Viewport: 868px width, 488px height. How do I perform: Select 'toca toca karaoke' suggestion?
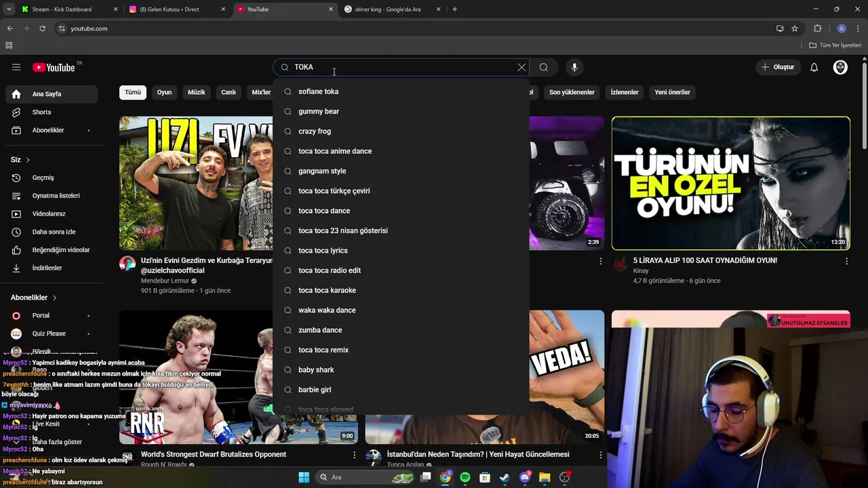401,290
